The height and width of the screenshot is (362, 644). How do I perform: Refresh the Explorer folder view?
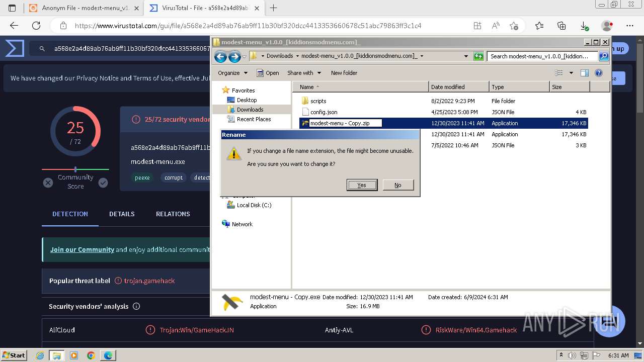click(478, 56)
